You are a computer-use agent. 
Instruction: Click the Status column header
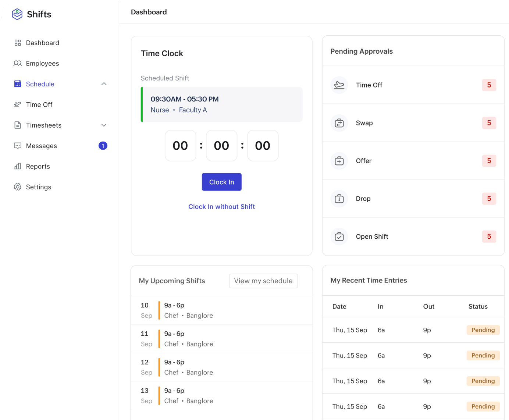click(x=478, y=306)
